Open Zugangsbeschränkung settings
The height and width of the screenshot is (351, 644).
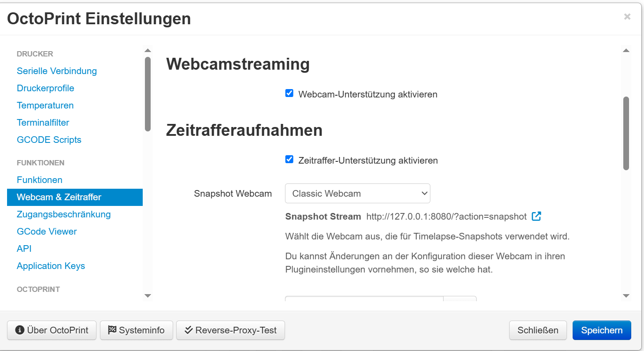64,214
